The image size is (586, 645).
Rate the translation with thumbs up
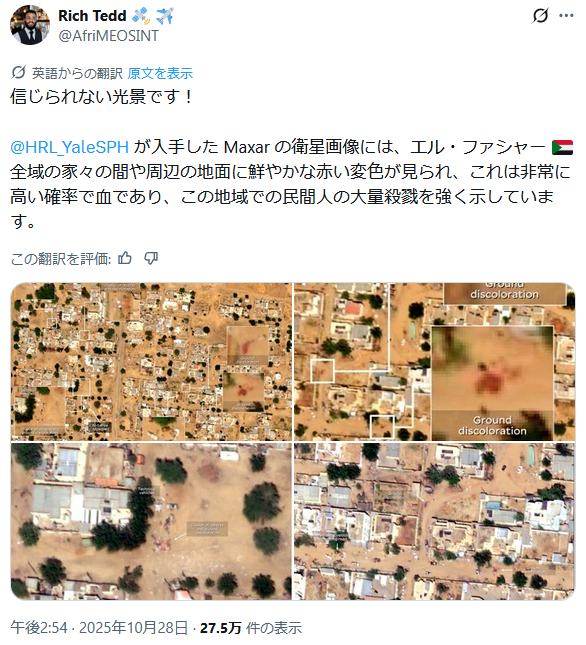click(125, 258)
